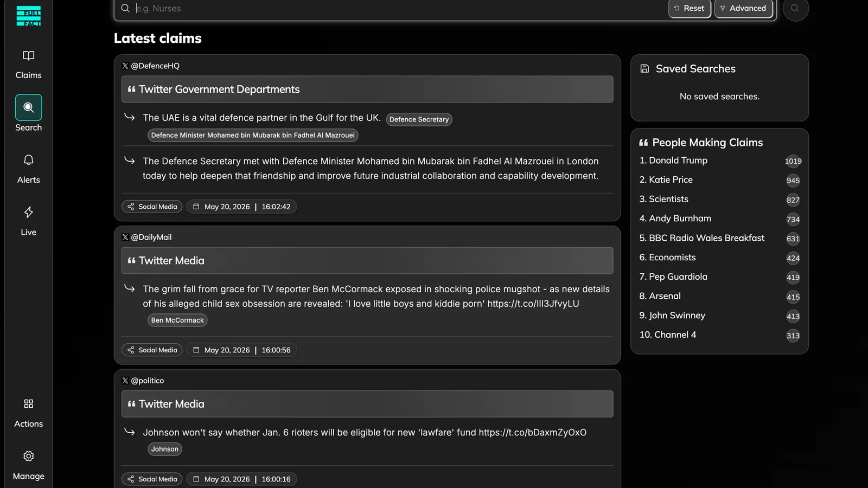Image resolution: width=868 pixels, height=488 pixels.
Task: Click the magnifier icon in search field
Action: 125,8
